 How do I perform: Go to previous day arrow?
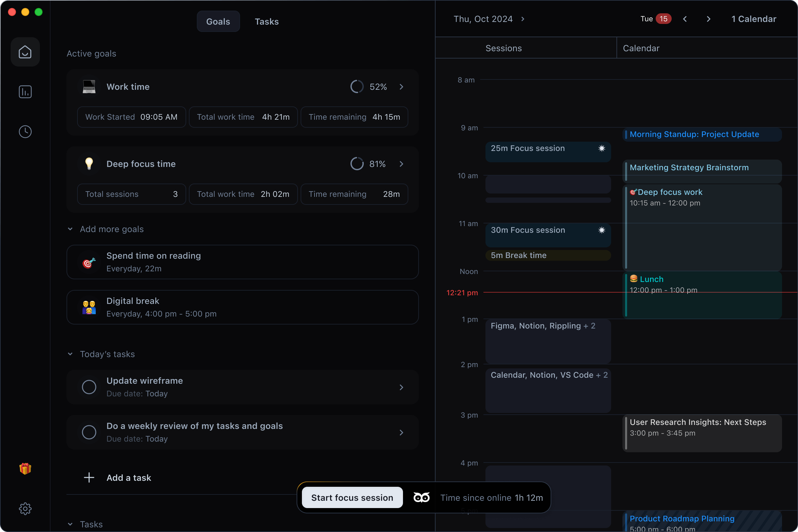685,19
